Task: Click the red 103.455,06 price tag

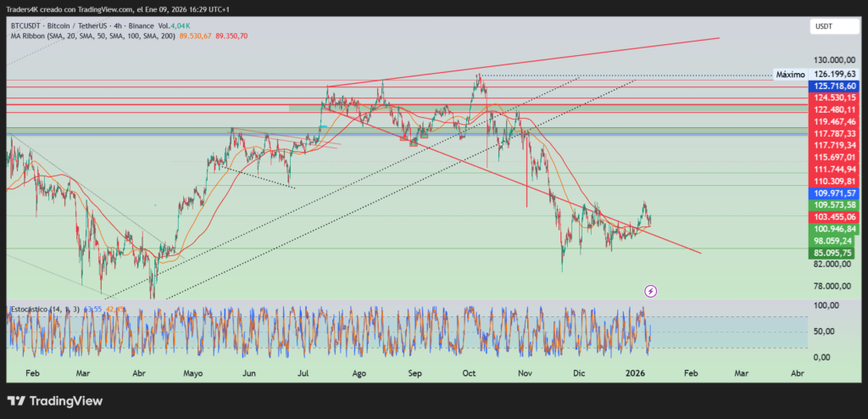Action: click(835, 217)
